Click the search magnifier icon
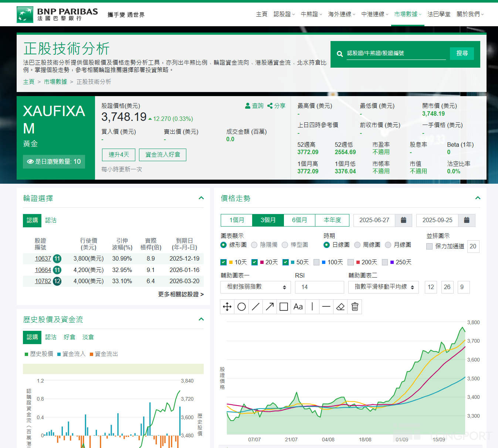498x448 pixels. tap(340, 54)
